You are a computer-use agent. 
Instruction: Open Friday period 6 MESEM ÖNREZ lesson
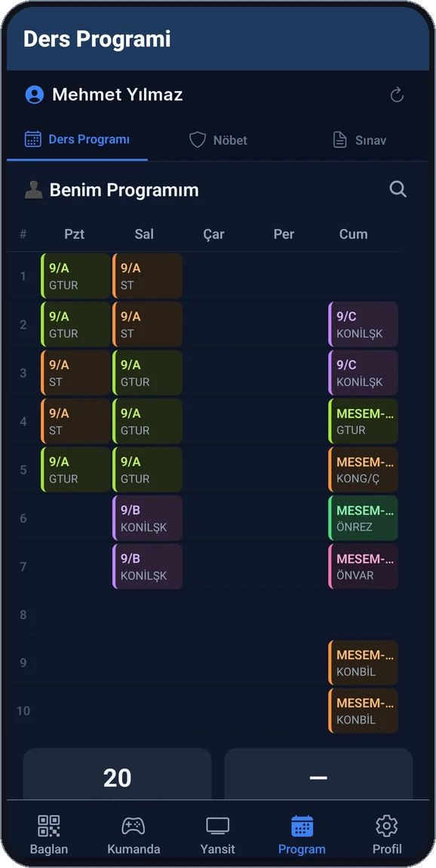[363, 518]
